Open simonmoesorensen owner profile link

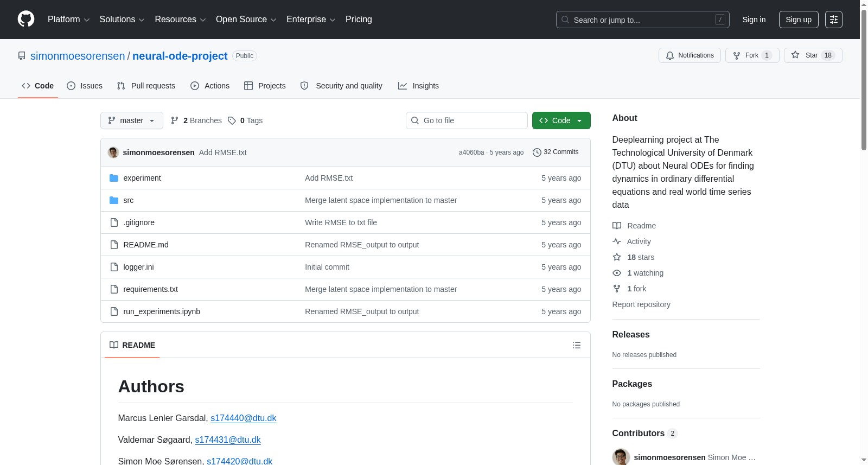point(78,56)
